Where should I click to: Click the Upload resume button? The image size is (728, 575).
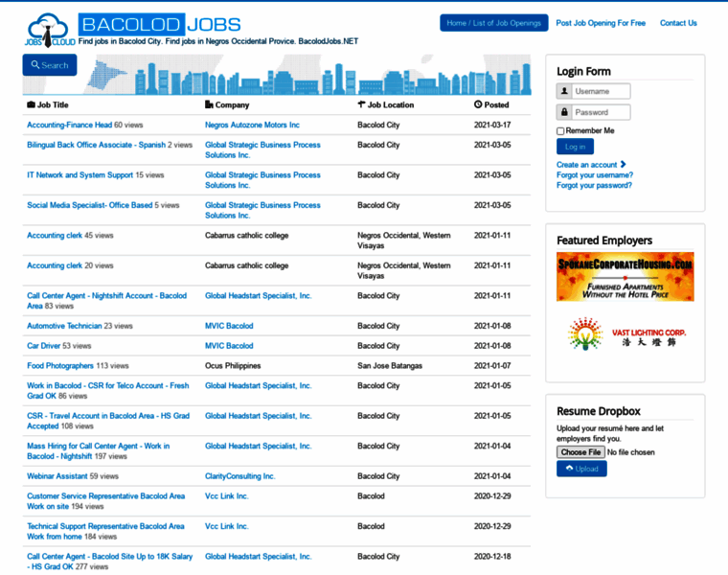tap(581, 469)
